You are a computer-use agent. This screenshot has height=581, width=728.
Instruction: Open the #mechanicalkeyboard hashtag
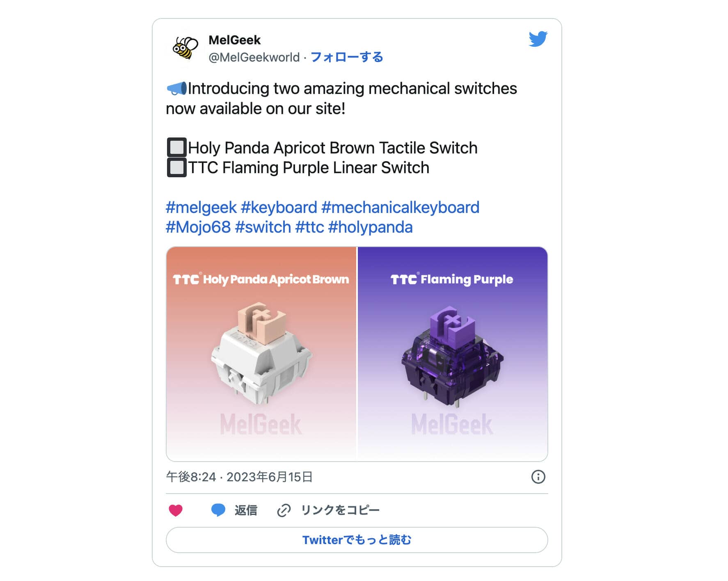[x=401, y=207]
